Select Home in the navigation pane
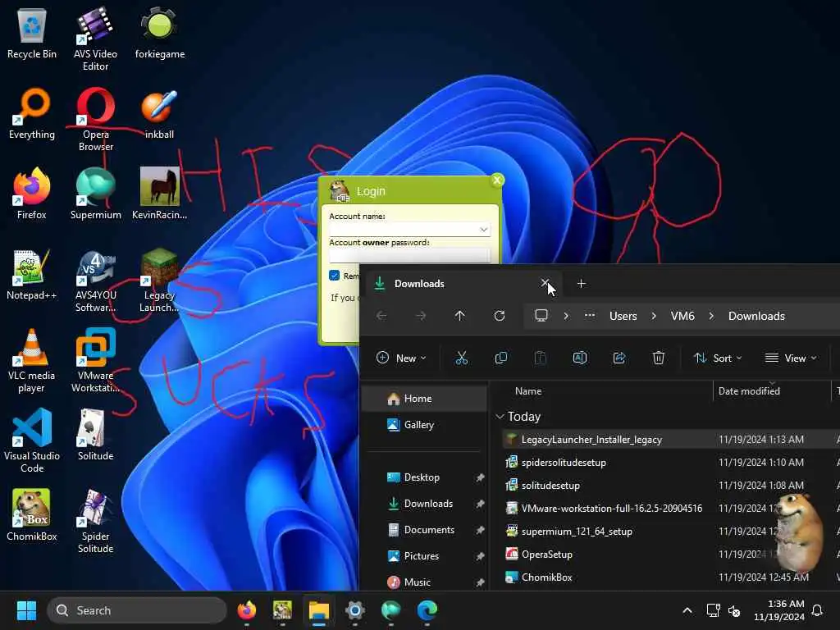Viewport: 840px width, 630px height. click(x=425, y=399)
